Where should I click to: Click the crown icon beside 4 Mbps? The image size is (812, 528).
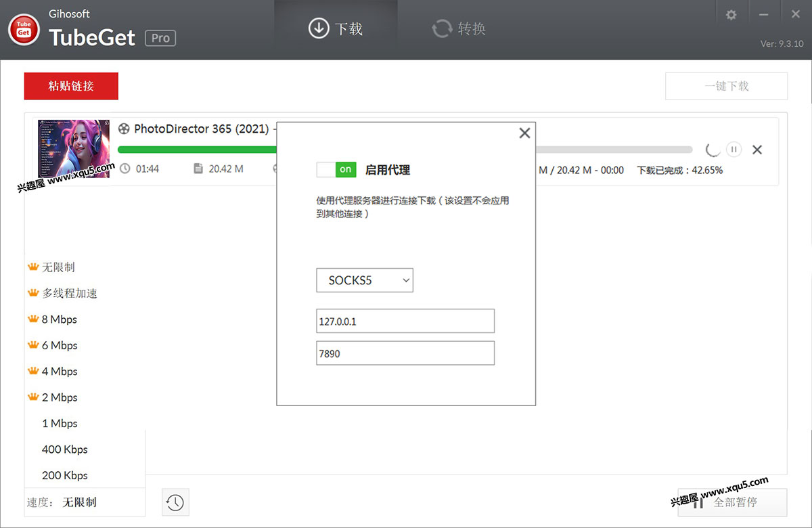33,371
